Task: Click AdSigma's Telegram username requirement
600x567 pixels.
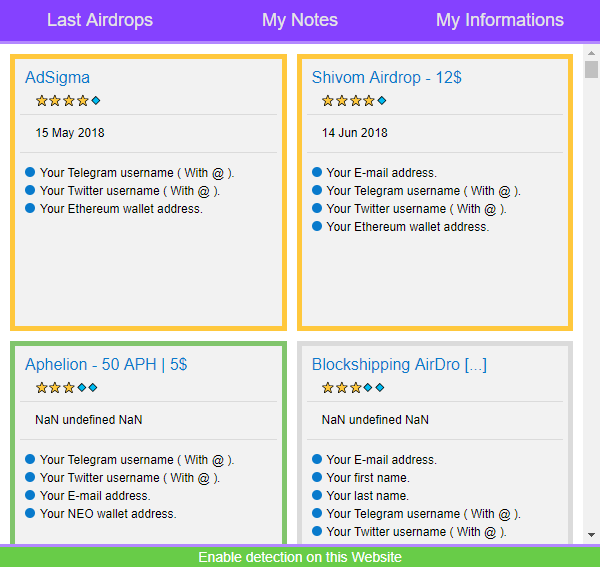Action: 130,173
